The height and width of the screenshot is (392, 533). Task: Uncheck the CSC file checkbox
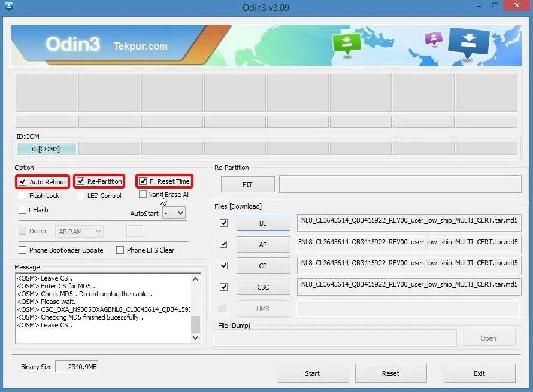(x=223, y=287)
